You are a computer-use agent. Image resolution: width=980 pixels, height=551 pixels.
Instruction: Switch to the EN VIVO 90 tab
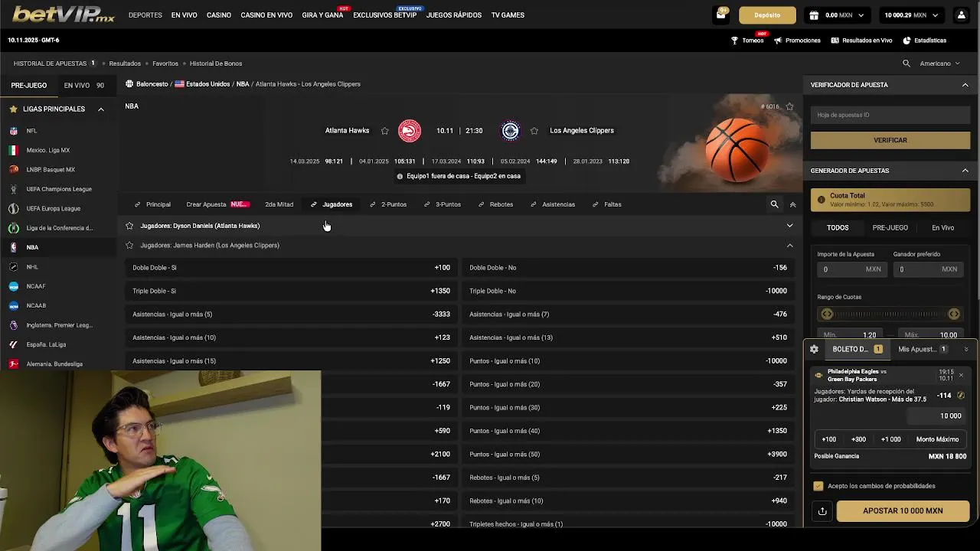[84, 86]
